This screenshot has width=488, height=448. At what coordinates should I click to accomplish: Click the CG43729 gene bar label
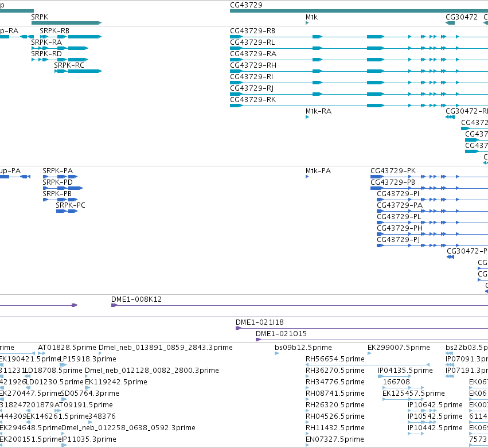246,5
